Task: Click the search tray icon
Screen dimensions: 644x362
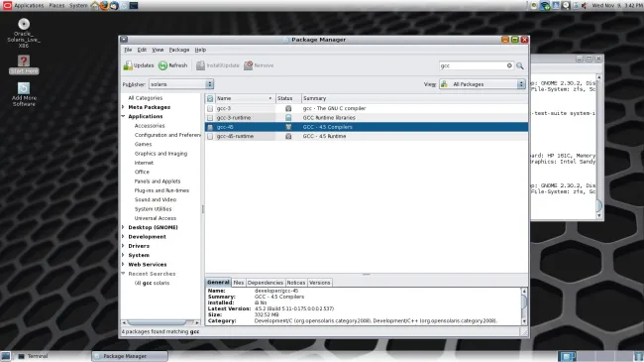Action: pyautogui.click(x=566, y=5)
